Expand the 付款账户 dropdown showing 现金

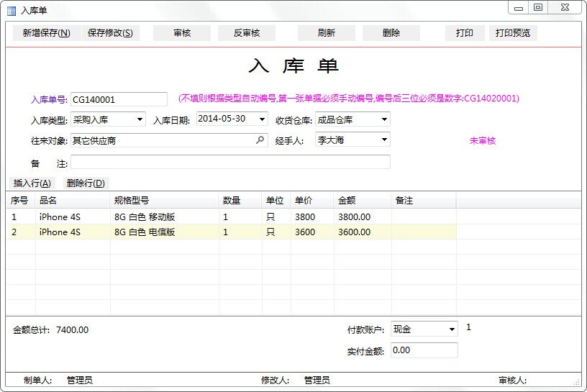pyautogui.click(x=452, y=329)
